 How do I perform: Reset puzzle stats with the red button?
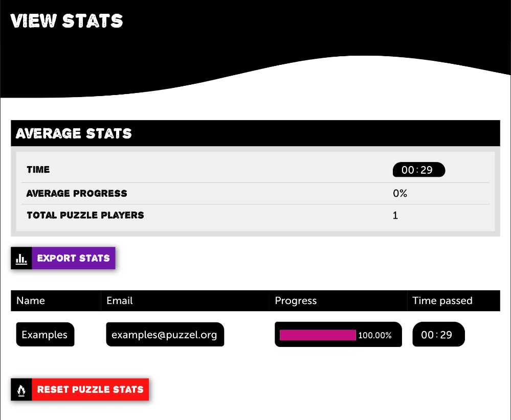[80, 390]
